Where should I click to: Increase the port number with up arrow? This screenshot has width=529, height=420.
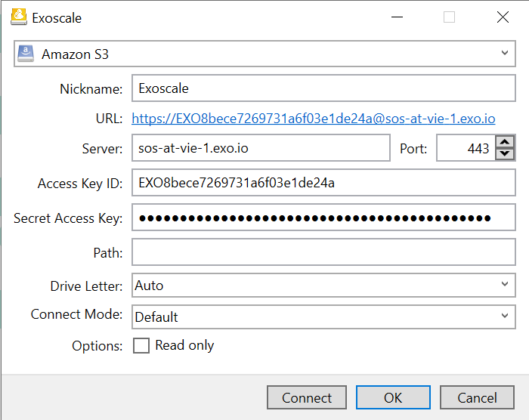point(505,142)
